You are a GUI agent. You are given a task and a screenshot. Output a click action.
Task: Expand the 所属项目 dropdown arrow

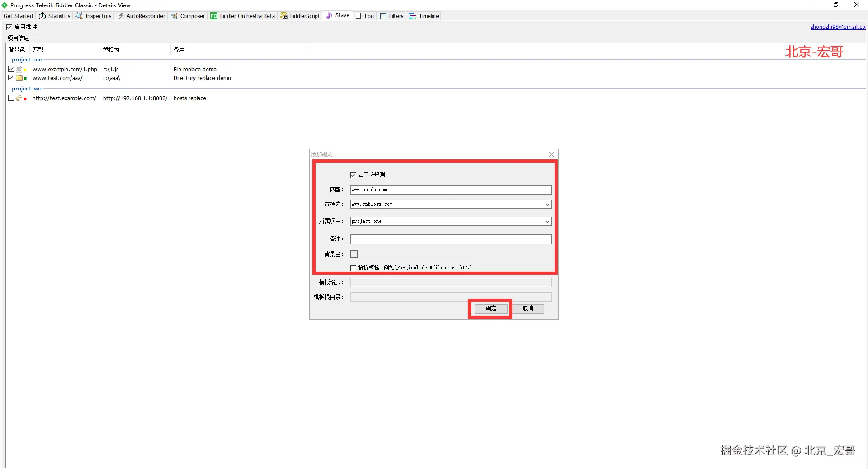547,221
